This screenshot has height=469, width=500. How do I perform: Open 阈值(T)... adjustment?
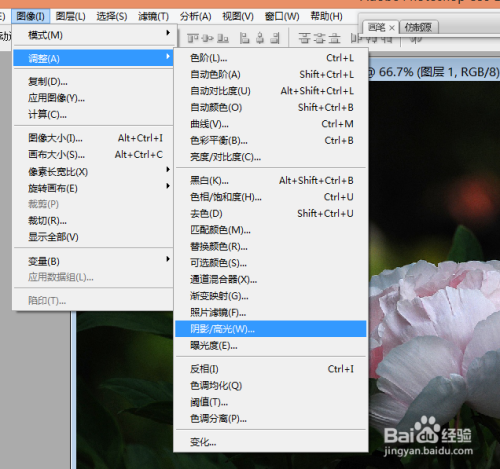click(x=271, y=402)
